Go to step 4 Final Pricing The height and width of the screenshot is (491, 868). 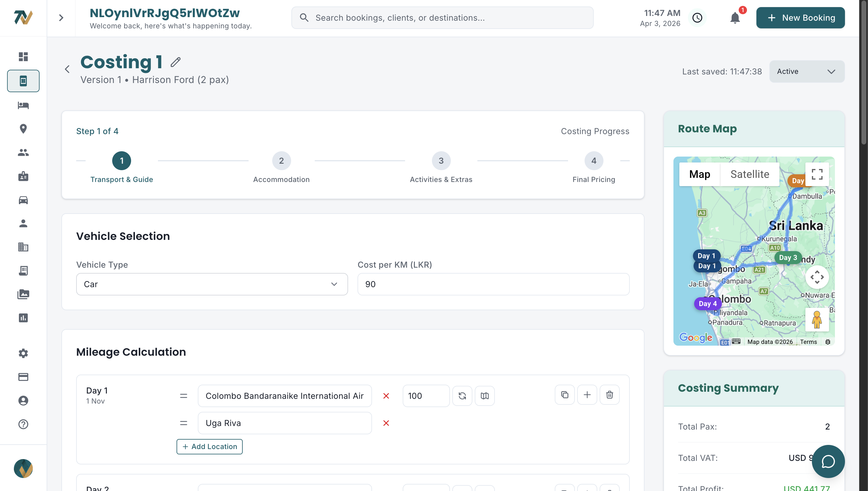(594, 167)
